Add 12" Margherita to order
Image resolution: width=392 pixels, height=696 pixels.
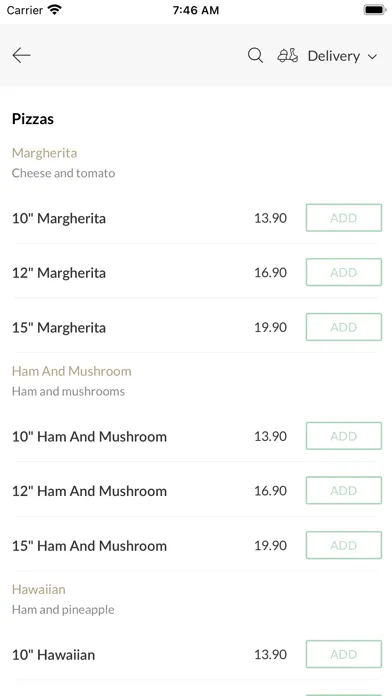(x=344, y=272)
